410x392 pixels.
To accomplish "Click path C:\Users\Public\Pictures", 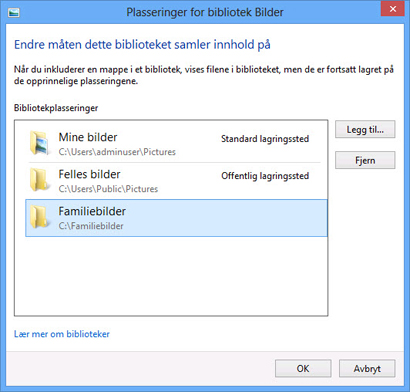I will (108, 189).
